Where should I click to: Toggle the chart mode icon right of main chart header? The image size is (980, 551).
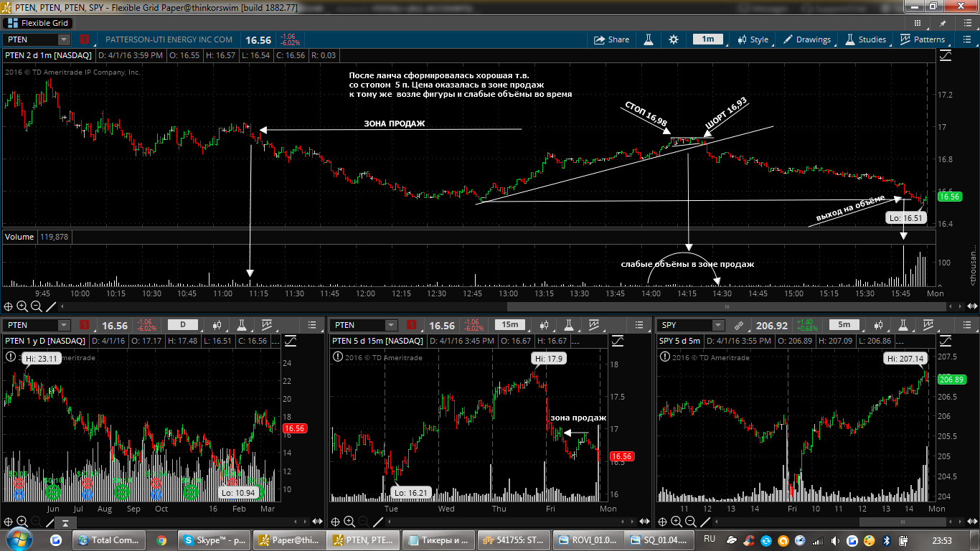tap(946, 55)
